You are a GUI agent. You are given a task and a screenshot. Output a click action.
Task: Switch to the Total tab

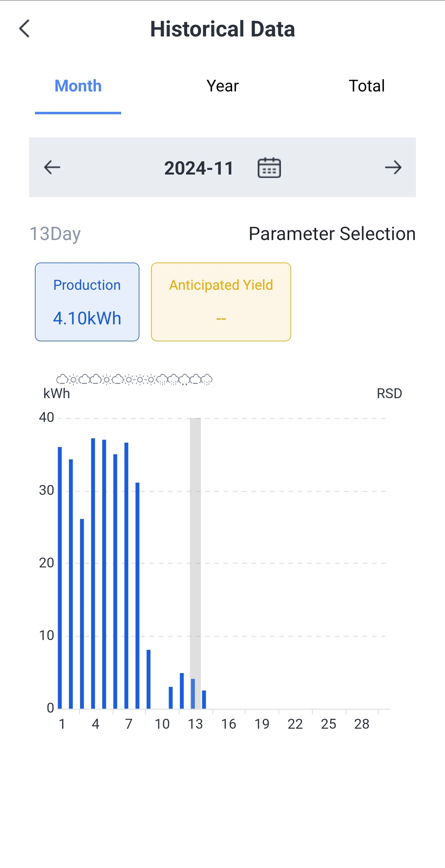[367, 86]
